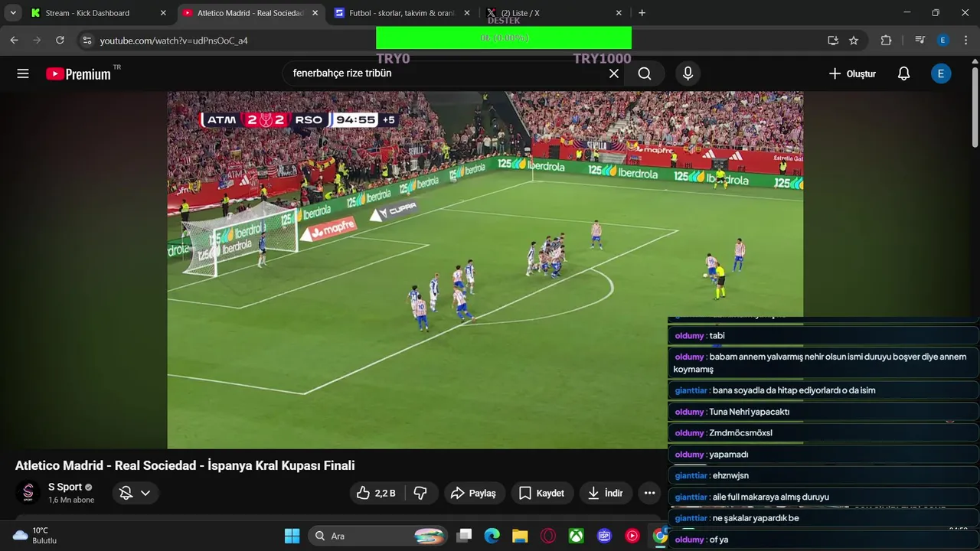Reload the current page

(x=60, y=40)
